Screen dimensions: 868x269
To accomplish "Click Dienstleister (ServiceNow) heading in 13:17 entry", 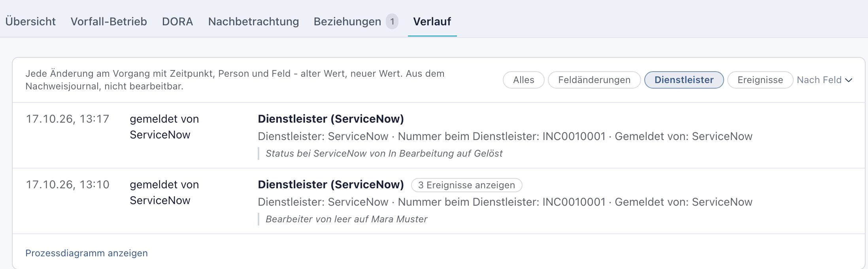I will (331, 119).
